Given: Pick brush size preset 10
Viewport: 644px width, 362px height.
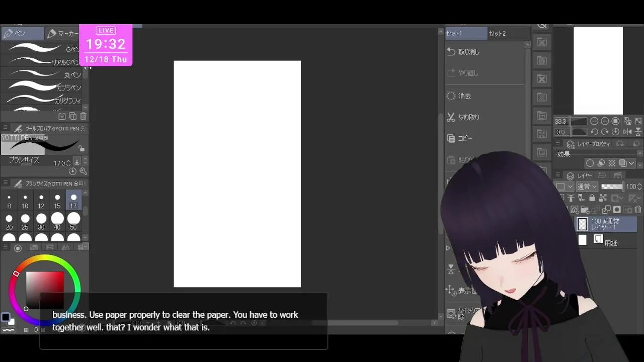Looking at the screenshot, I should [x=25, y=201].
